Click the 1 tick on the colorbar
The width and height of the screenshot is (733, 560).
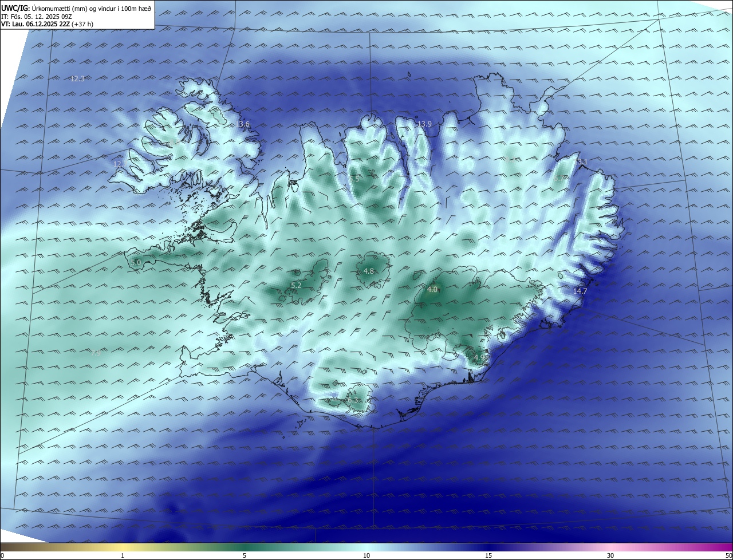pos(123,555)
